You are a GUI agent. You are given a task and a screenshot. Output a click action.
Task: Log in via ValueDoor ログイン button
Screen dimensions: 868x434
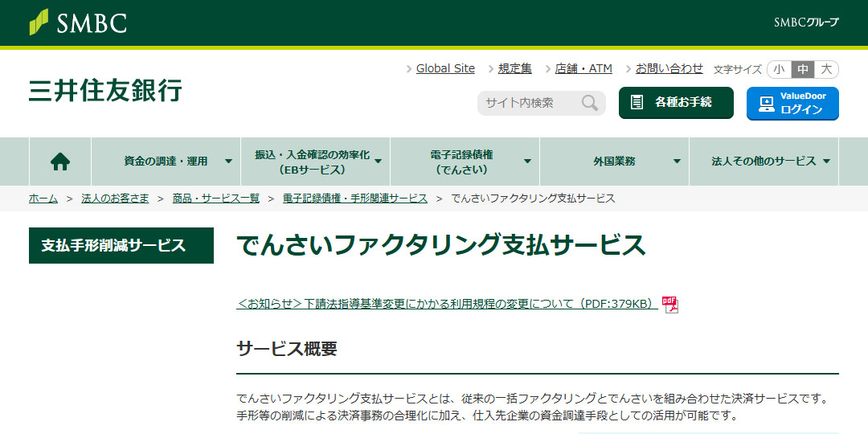[792, 103]
